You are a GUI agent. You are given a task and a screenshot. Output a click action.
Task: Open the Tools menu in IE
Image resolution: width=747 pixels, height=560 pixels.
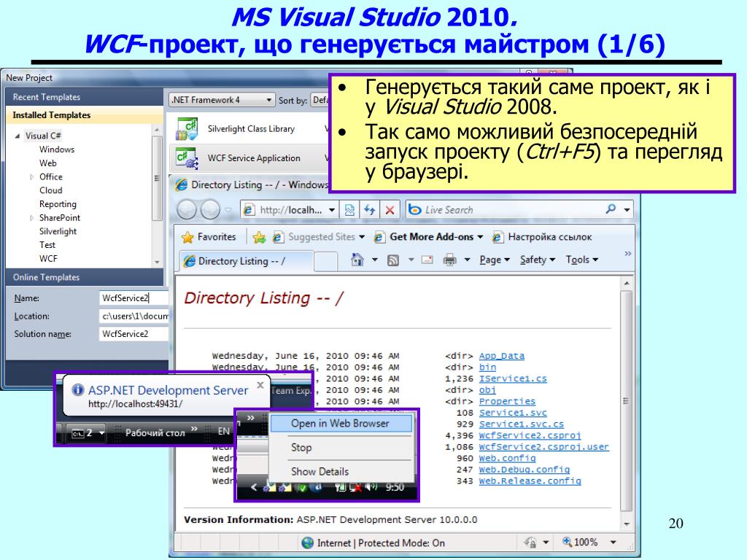tap(581, 260)
